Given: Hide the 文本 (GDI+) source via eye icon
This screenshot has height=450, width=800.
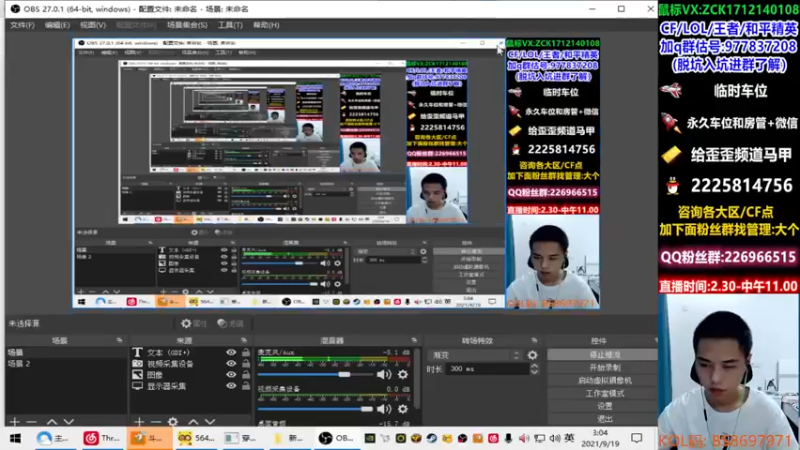Looking at the screenshot, I should coord(231,353).
